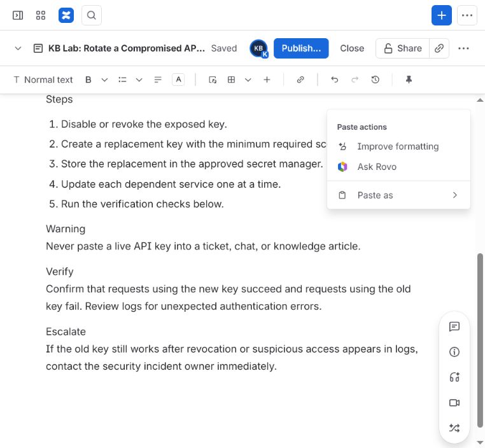Toggle the bullet list
The image size is (485, 448).
point(122,80)
